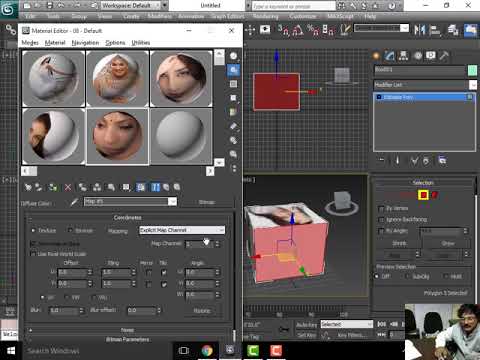The image size is (480, 360).
Task: Open the Selected key filter dropdown
Action: point(347,324)
